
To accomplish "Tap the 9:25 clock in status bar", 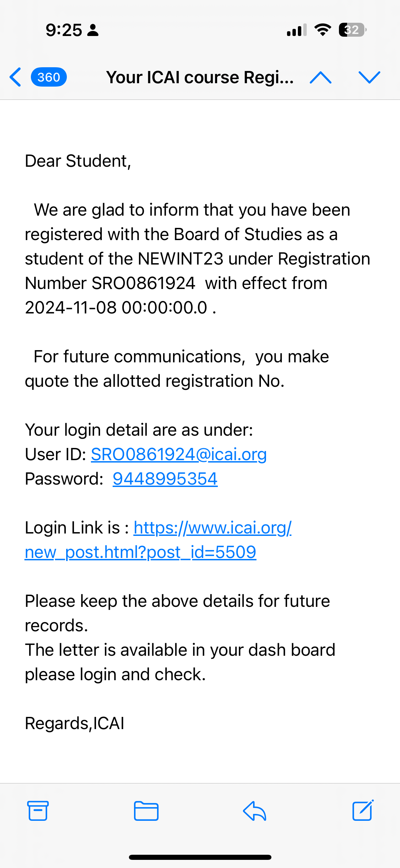I will (64, 30).
